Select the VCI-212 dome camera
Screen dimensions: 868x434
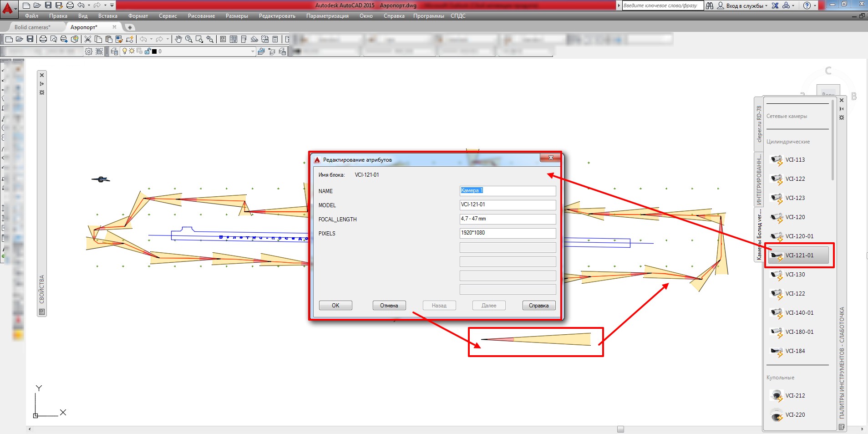point(794,396)
